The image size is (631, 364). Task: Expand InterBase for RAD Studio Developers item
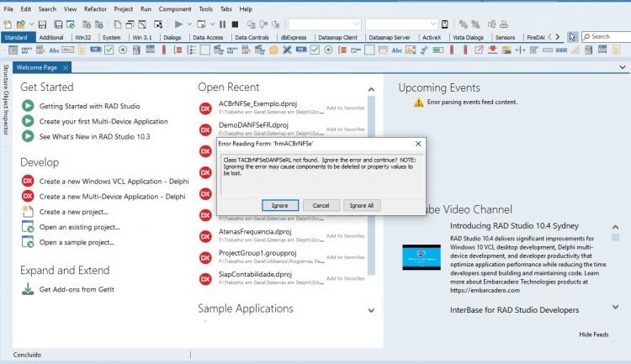click(x=615, y=307)
